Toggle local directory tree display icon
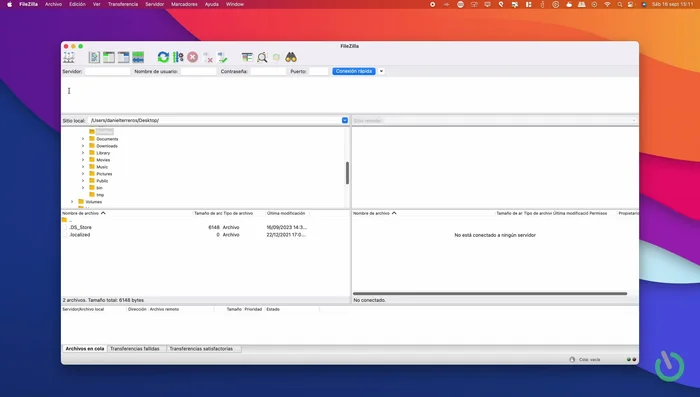Screen dimensions: 700x397 (x=109, y=57)
